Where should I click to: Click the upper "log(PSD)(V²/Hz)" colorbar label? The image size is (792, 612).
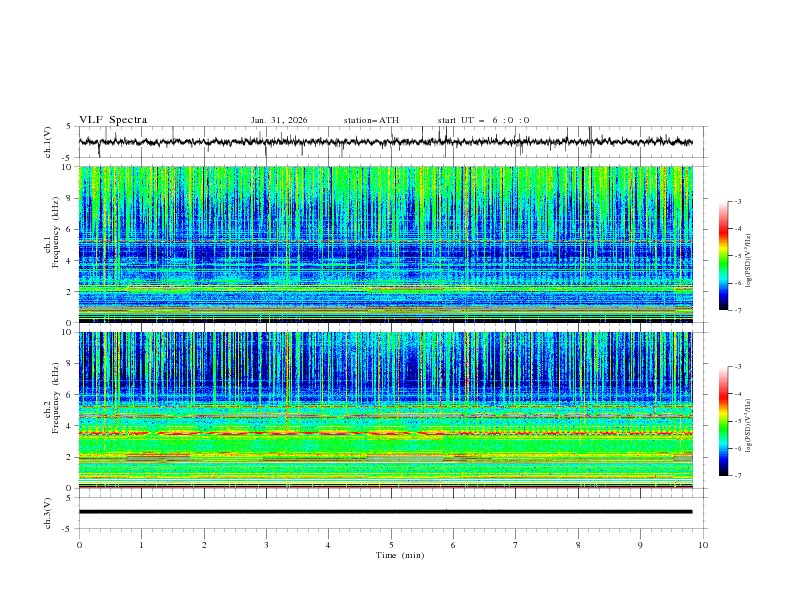[748, 261]
